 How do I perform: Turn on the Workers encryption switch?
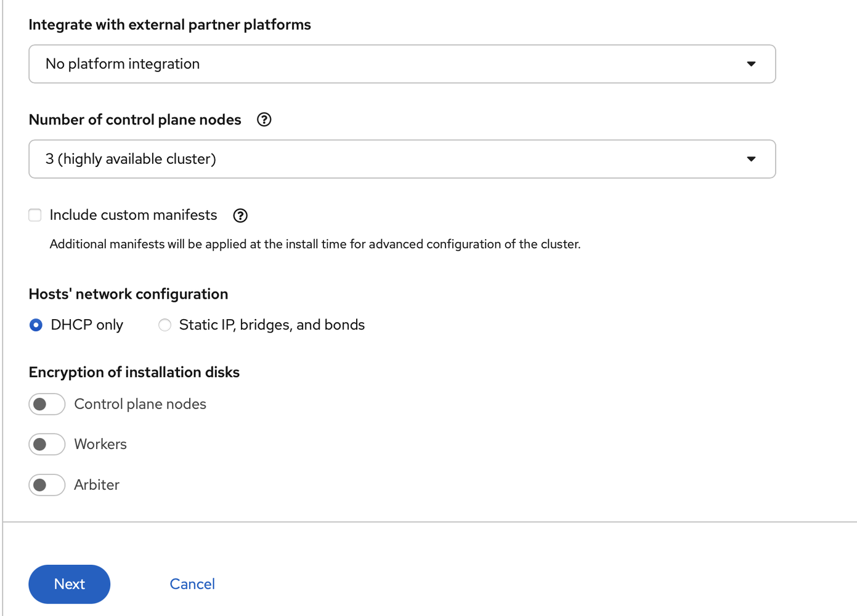coord(47,444)
